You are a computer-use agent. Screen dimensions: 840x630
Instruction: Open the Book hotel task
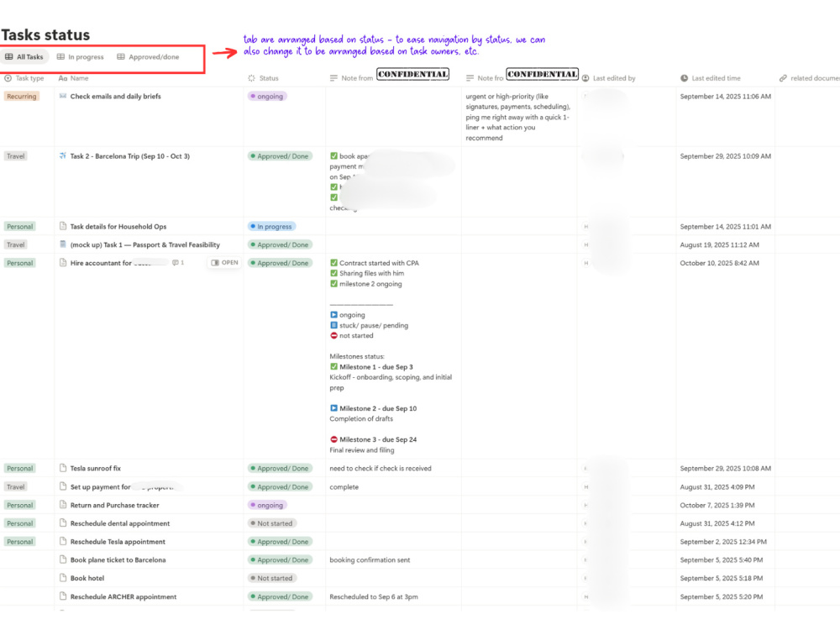click(x=87, y=578)
